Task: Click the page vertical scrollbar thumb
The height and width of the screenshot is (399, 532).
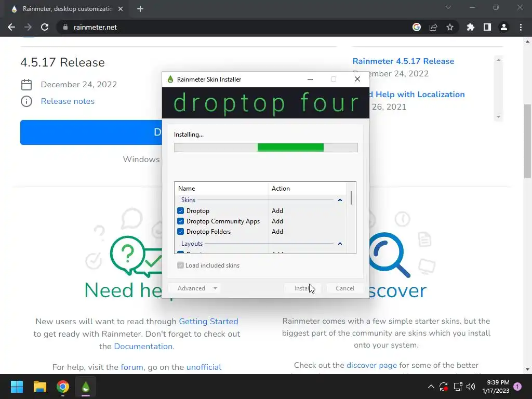Action: (x=527, y=141)
